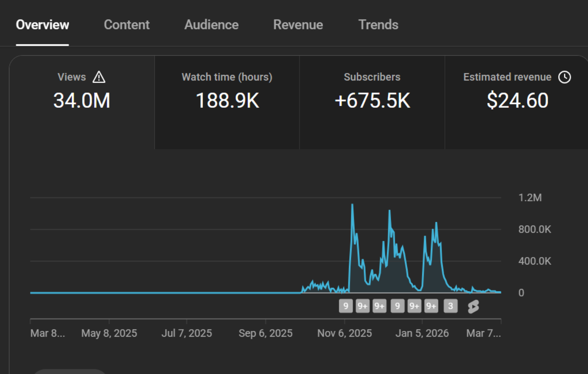Click the Shorts icon marker below chart

[x=473, y=306]
